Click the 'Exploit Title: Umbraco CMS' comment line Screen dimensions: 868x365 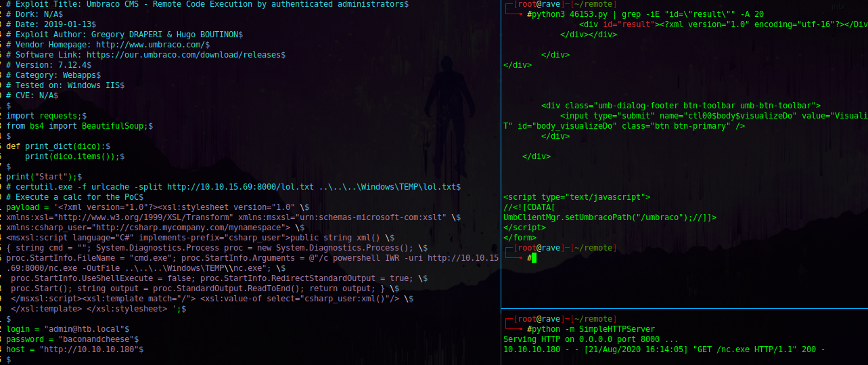[x=207, y=5]
